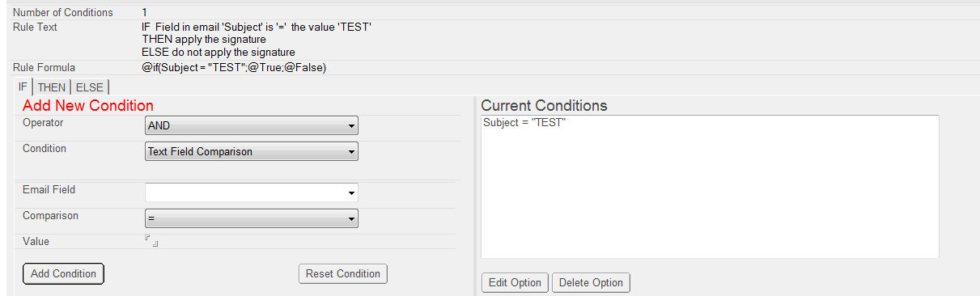This screenshot has width=980, height=296.
Task: Switch to the THEN tab
Action: 52,87
